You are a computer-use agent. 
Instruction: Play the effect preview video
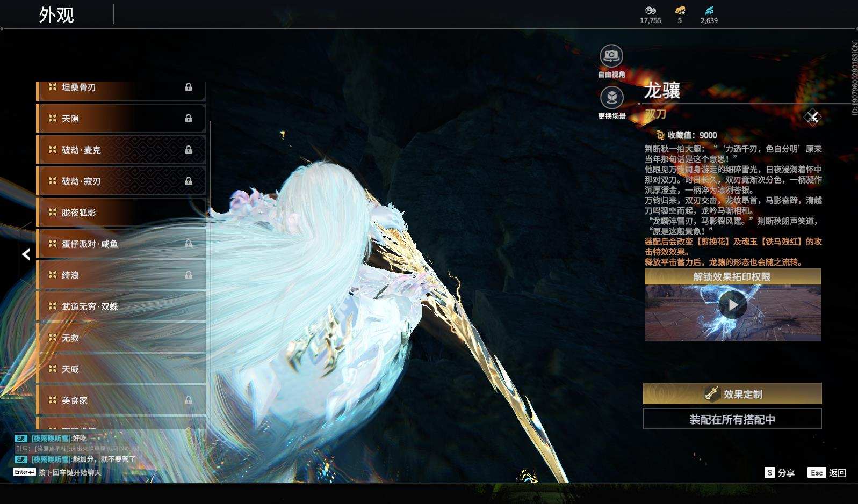[732, 305]
